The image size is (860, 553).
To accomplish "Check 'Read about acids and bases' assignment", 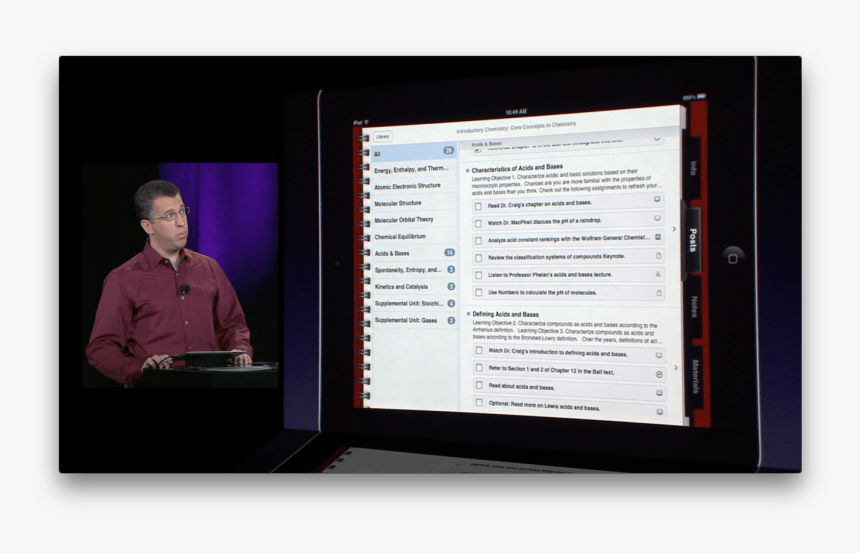I will click(x=479, y=386).
